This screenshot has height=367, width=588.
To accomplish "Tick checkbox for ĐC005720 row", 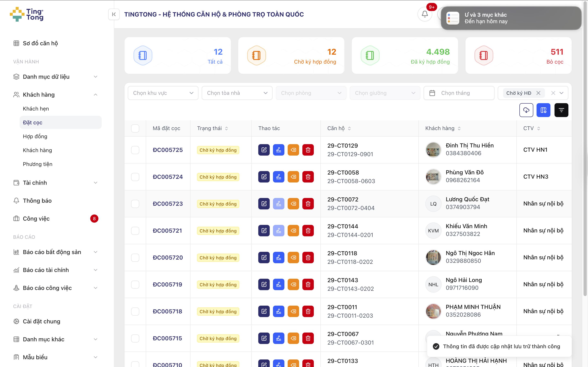I will click(x=135, y=258).
